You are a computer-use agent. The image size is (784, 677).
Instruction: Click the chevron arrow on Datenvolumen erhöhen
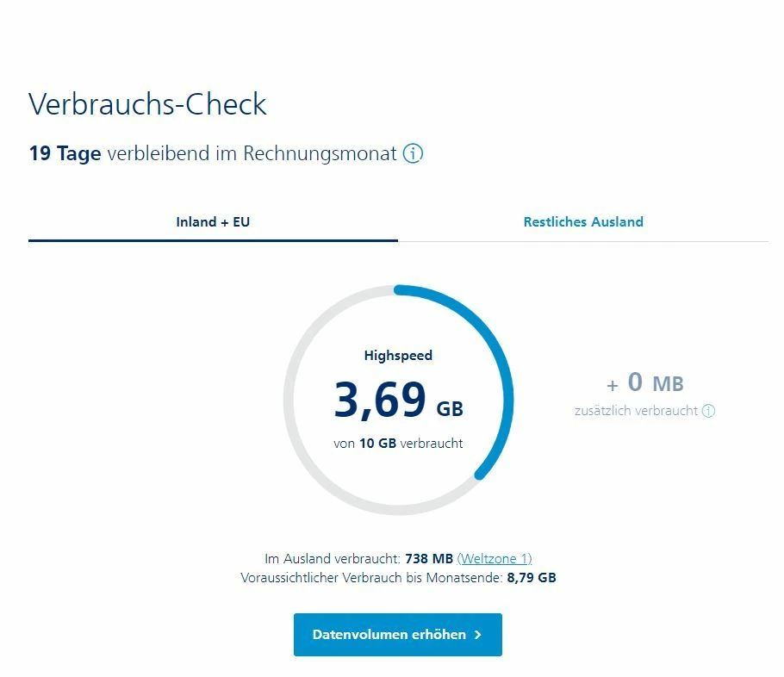coord(477,635)
